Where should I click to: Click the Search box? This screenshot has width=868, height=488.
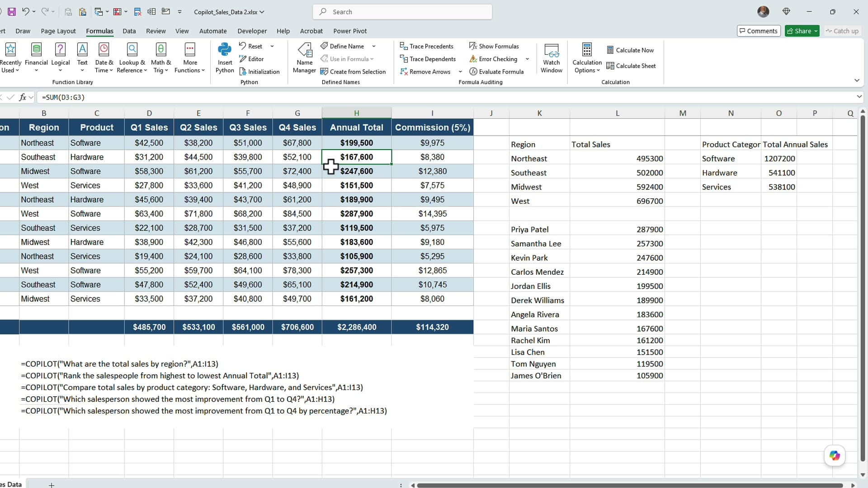tap(402, 12)
